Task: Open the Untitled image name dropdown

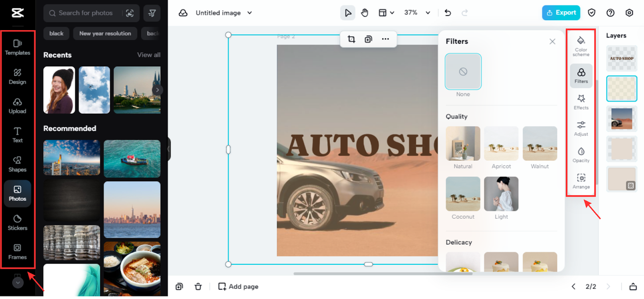Action: coord(224,13)
